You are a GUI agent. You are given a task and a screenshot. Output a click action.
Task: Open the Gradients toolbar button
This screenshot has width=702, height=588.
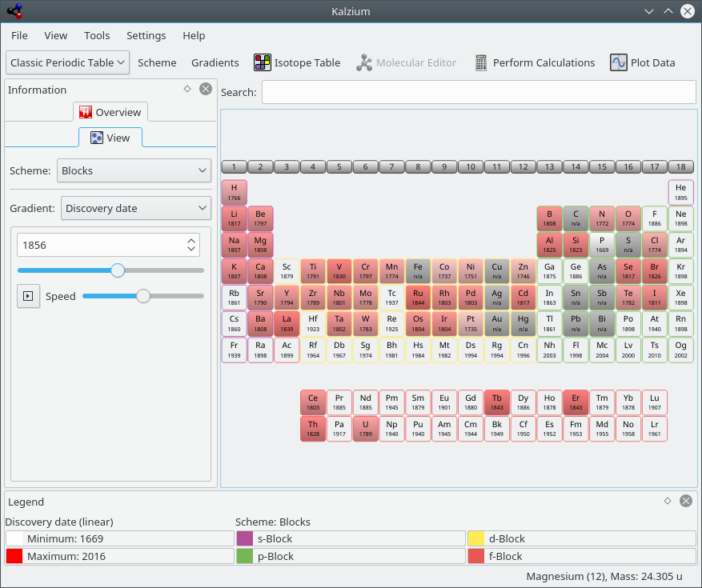coord(215,62)
